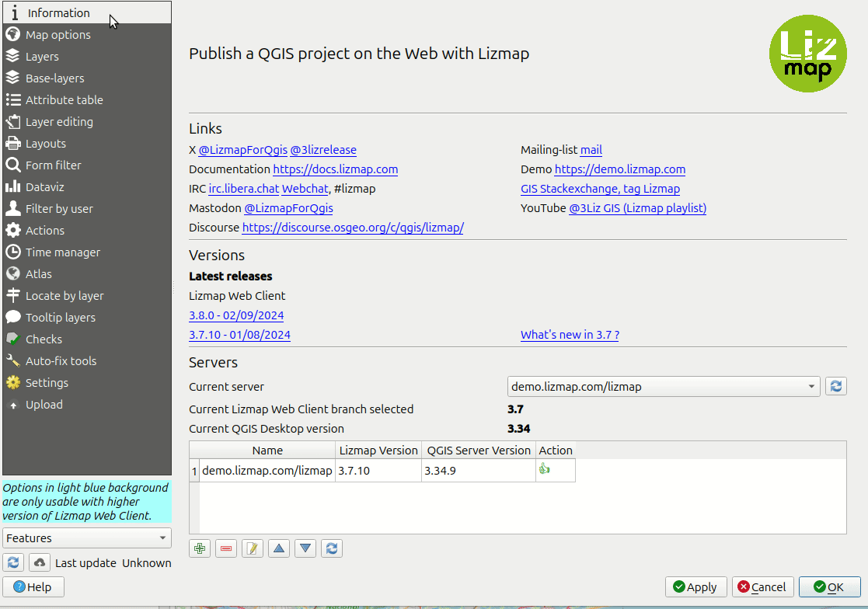Click the Information 'i' icon
Image resolution: width=868 pixels, height=609 pixels.
(15, 12)
